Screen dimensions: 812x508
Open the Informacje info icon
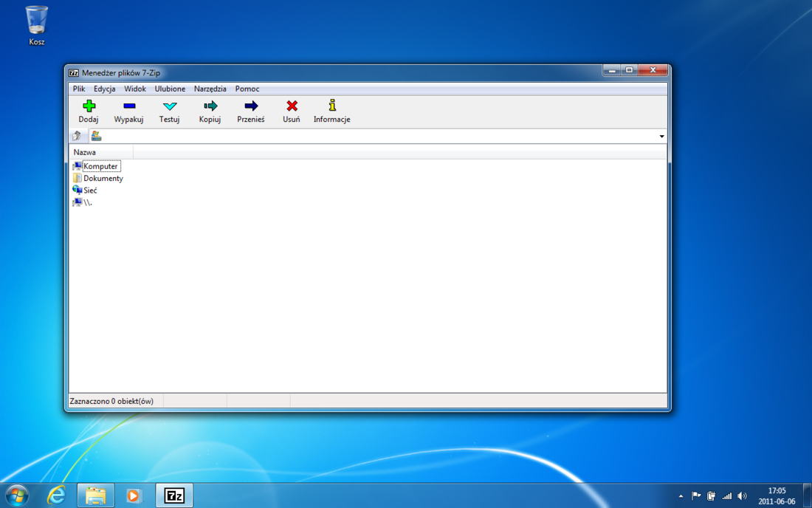tap(332, 106)
